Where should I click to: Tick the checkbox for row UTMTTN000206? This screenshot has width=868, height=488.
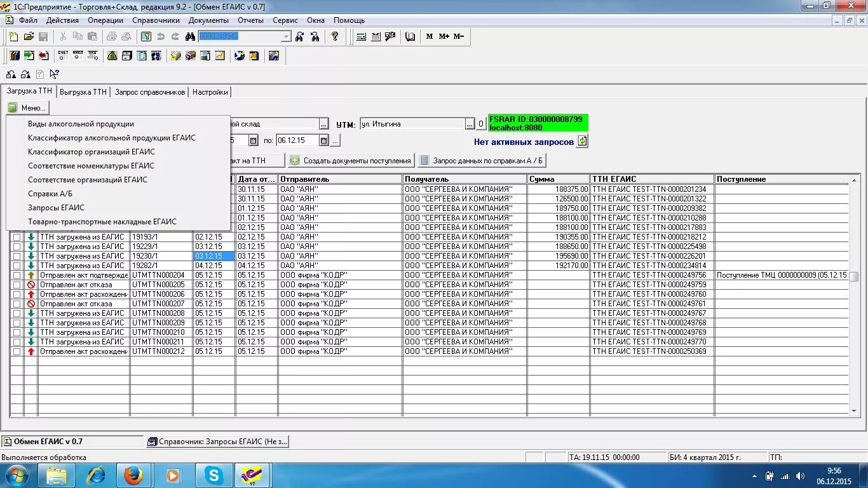17,294
